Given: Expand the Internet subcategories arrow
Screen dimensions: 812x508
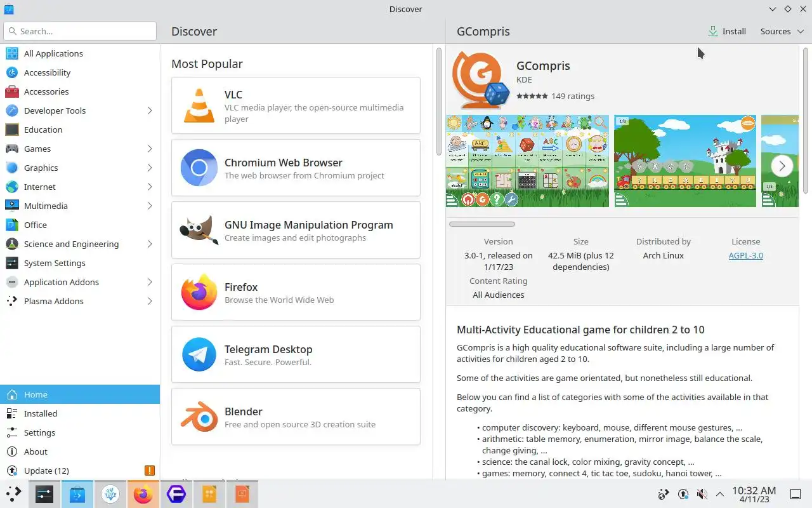Looking at the screenshot, I should coord(150,187).
